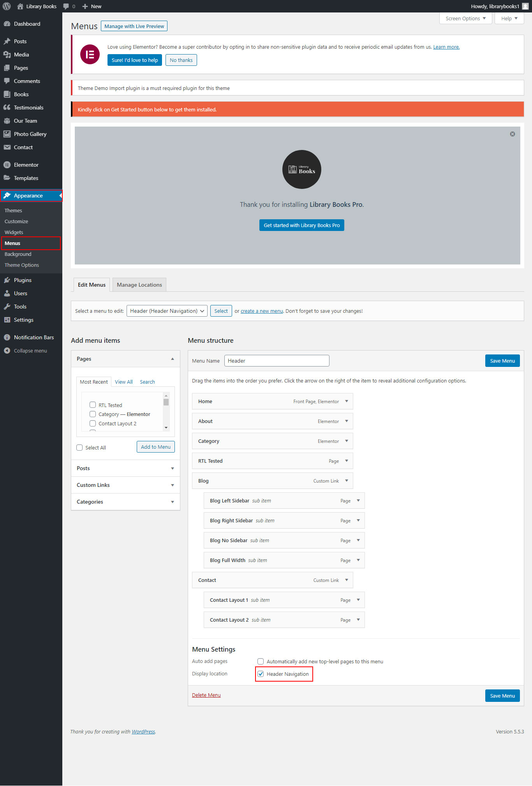Open Widgets under Appearance

point(14,232)
